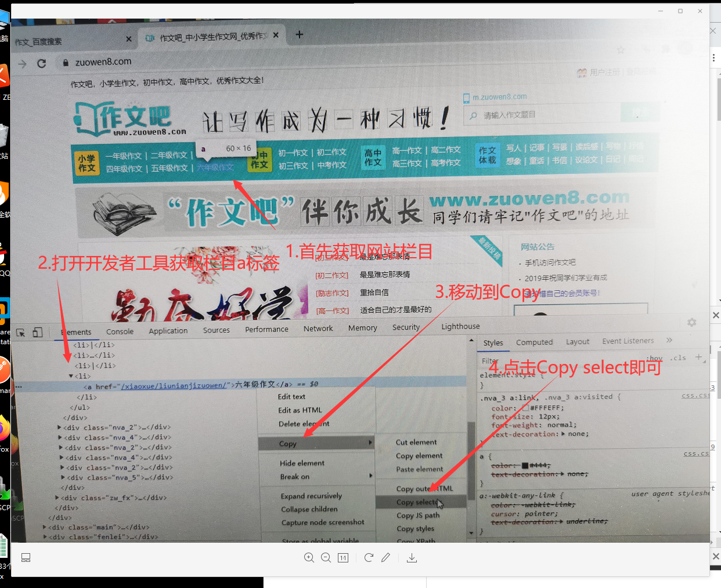This screenshot has width=721, height=588.
Task: Expand the div class="zw_fx" node
Action: click(57, 498)
